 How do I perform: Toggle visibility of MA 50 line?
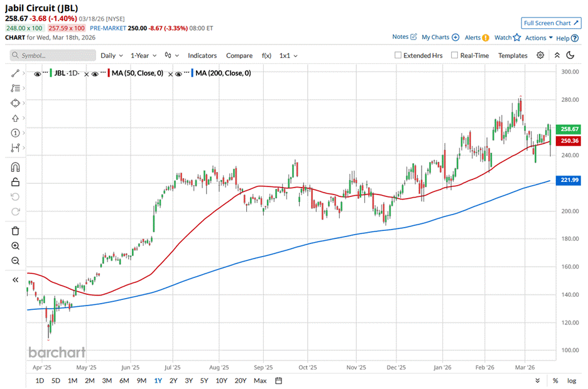point(95,74)
